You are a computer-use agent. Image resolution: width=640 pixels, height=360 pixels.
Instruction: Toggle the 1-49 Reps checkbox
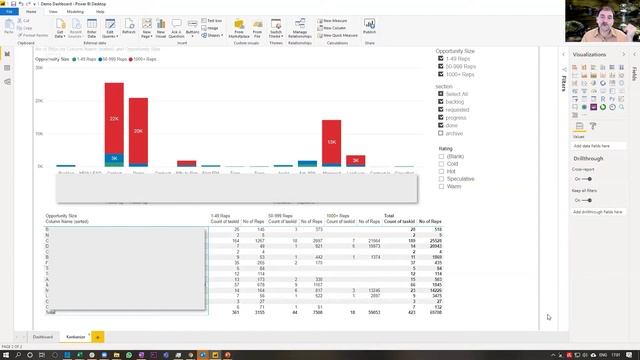click(x=441, y=58)
